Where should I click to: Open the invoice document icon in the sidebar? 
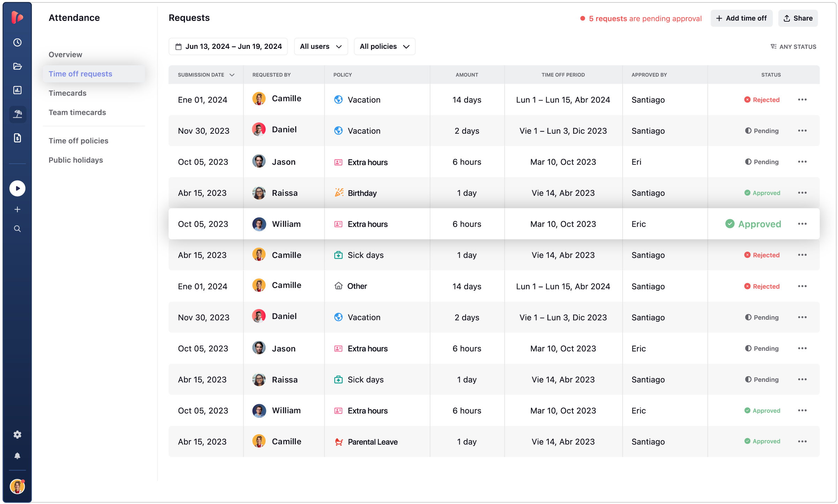[17, 138]
